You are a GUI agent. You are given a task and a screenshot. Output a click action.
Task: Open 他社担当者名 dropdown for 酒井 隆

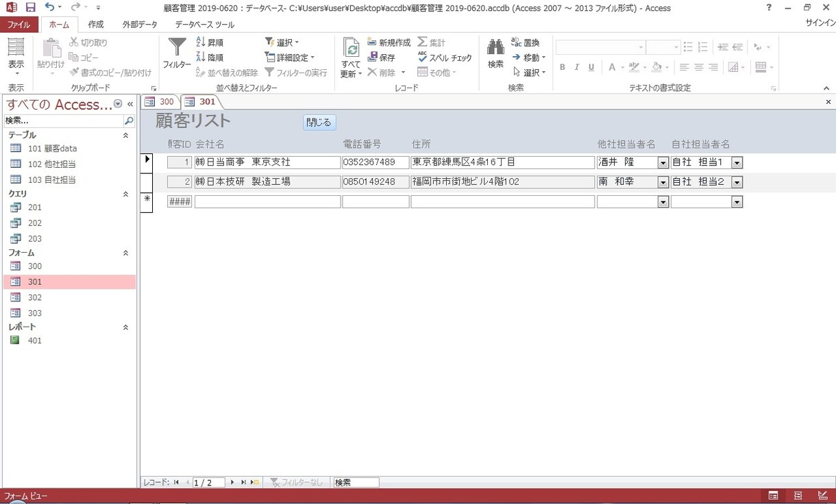tap(663, 163)
